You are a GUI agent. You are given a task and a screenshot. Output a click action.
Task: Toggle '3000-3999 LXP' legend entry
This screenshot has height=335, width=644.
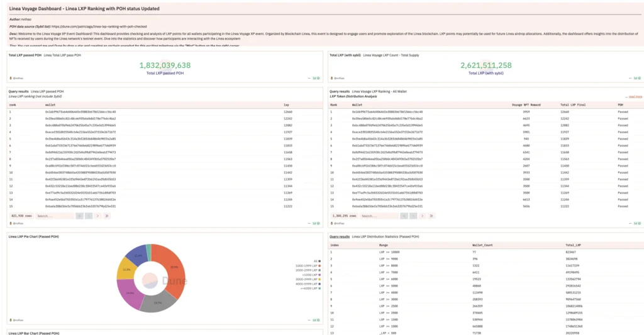[308, 279]
